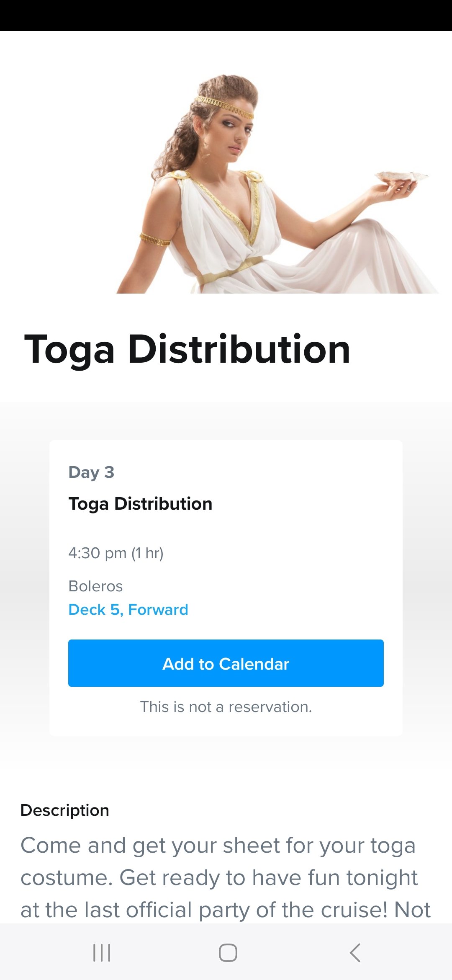The height and width of the screenshot is (980, 452).
Task: Tap the Boleros venue name
Action: pyautogui.click(x=95, y=586)
